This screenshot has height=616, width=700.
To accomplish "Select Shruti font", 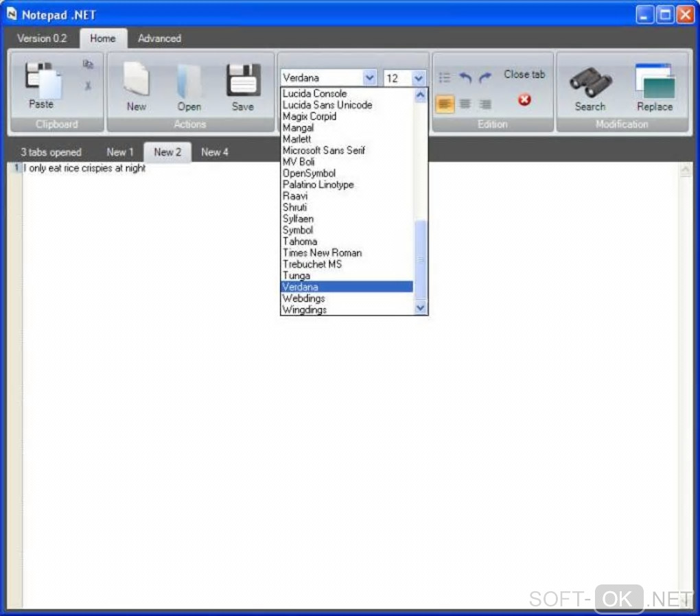I will pos(347,207).
